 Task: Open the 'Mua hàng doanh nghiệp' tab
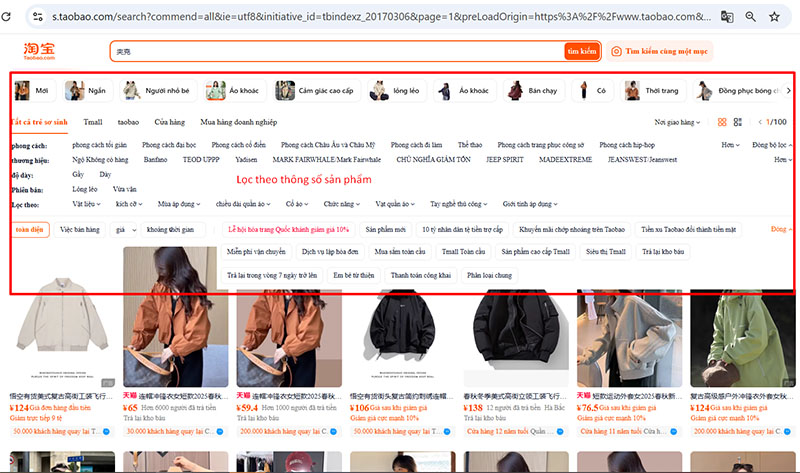238,122
